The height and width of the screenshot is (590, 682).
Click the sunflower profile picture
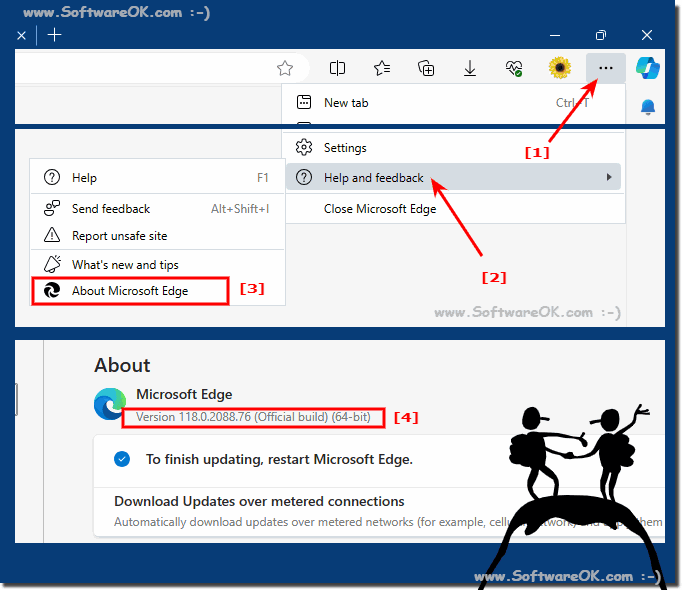click(x=560, y=68)
